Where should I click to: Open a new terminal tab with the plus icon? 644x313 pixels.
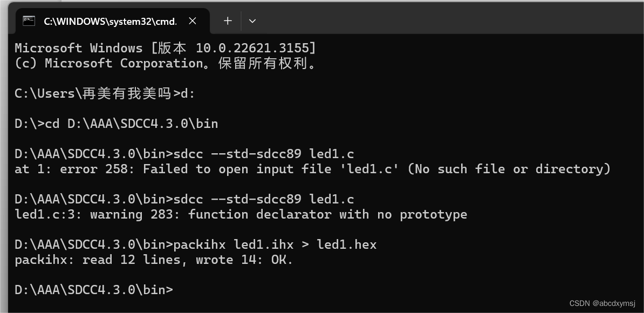pos(227,21)
